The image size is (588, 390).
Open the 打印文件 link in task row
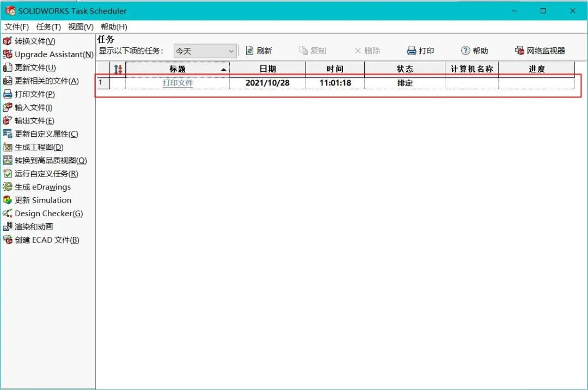pyautogui.click(x=177, y=83)
